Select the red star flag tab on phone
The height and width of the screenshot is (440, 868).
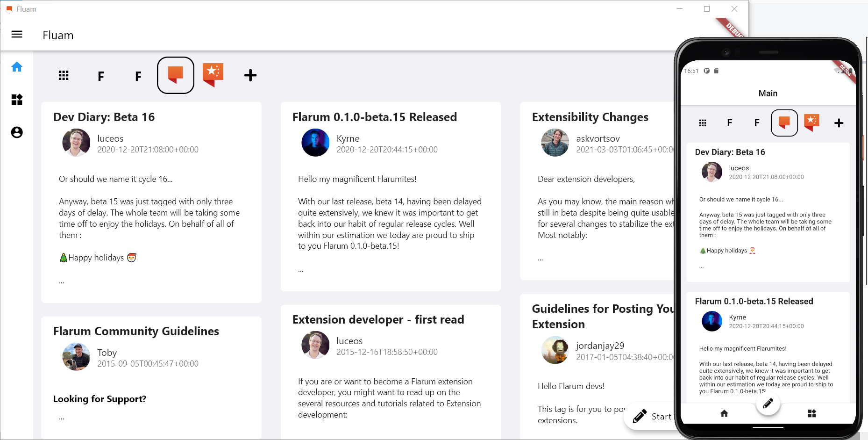(812, 123)
